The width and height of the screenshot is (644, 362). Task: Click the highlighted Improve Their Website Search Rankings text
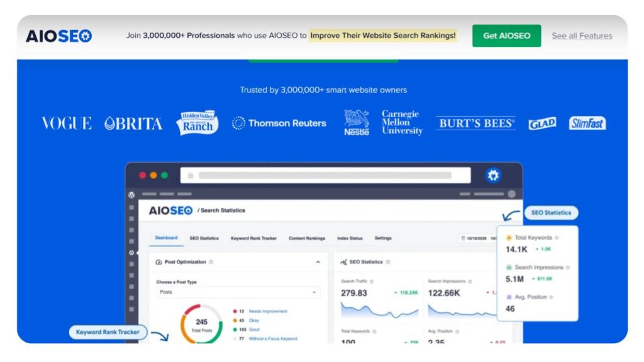[x=382, y=36]
